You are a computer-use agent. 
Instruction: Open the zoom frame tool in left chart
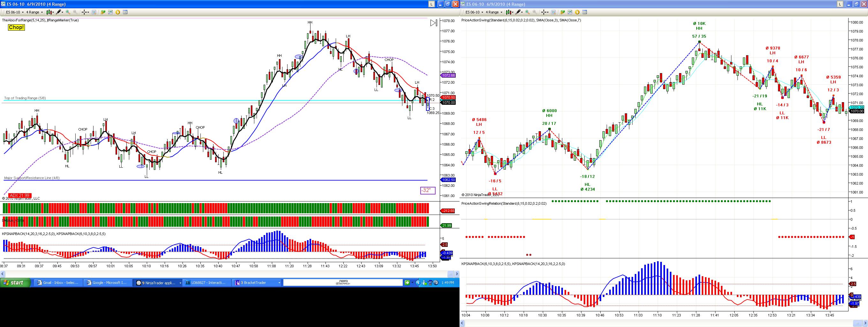tap(94, 12)
